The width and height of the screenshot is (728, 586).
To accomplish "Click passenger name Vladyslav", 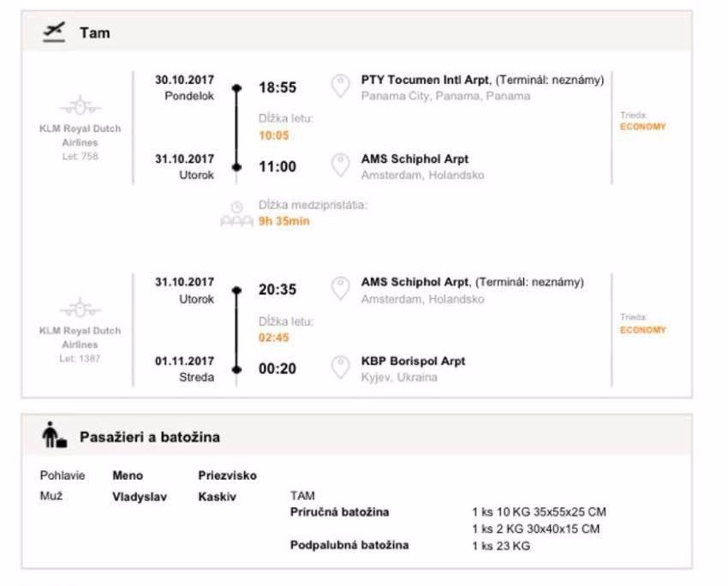I will coord(140,496).
